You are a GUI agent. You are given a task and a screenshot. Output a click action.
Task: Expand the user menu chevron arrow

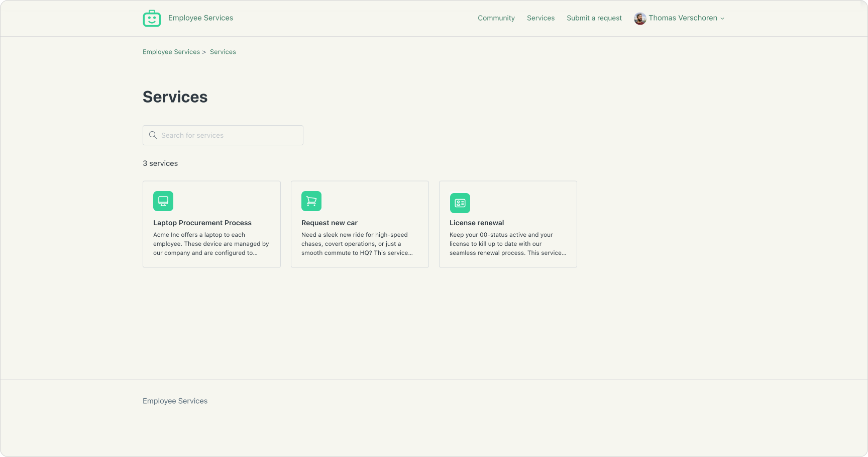(722, 19)
